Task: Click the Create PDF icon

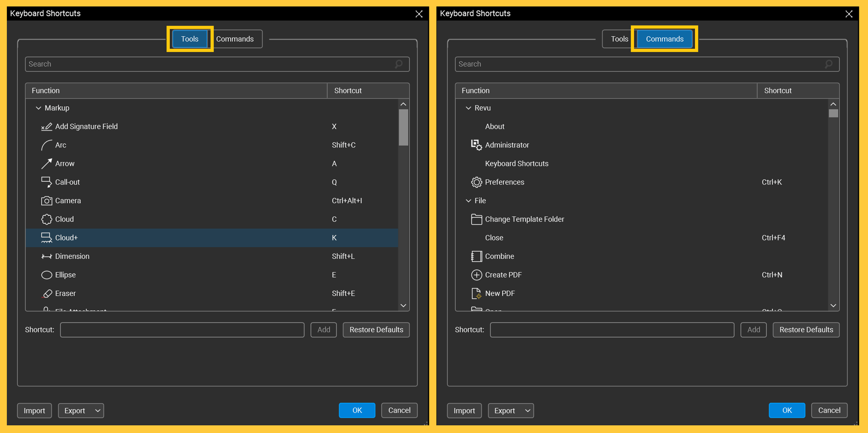Action: (476, 275)
